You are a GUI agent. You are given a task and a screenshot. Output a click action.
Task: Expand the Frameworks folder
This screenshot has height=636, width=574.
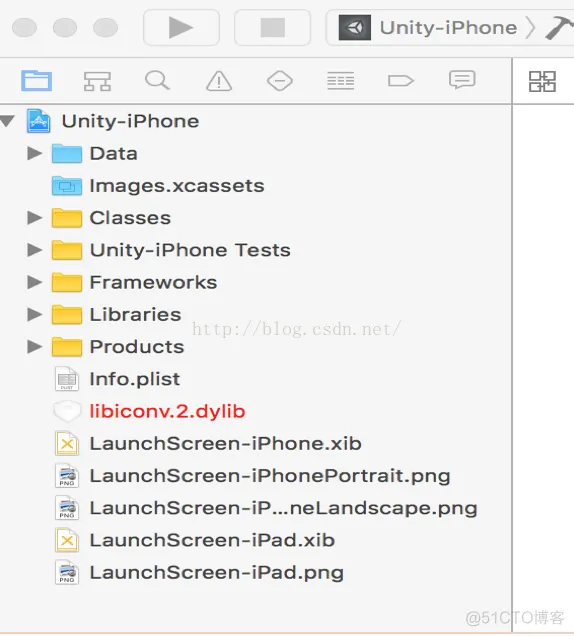(35, 282)
